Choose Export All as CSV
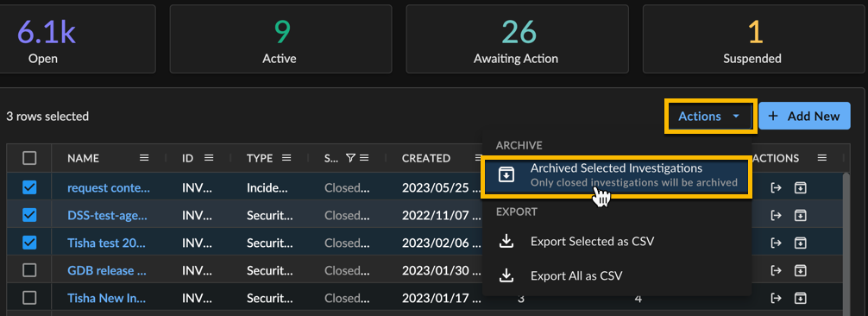This screenshot has width=868, height=316. 617,275
